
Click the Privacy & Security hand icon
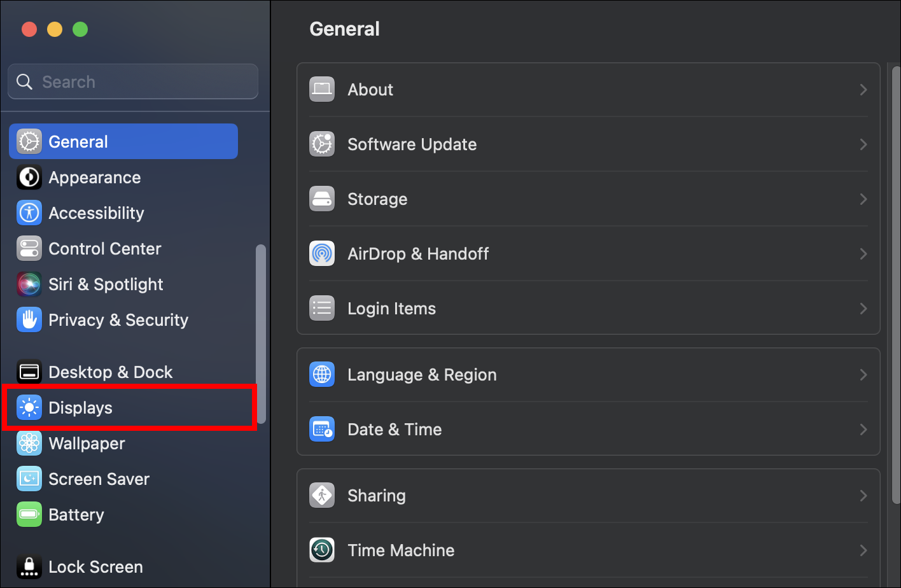29,320
